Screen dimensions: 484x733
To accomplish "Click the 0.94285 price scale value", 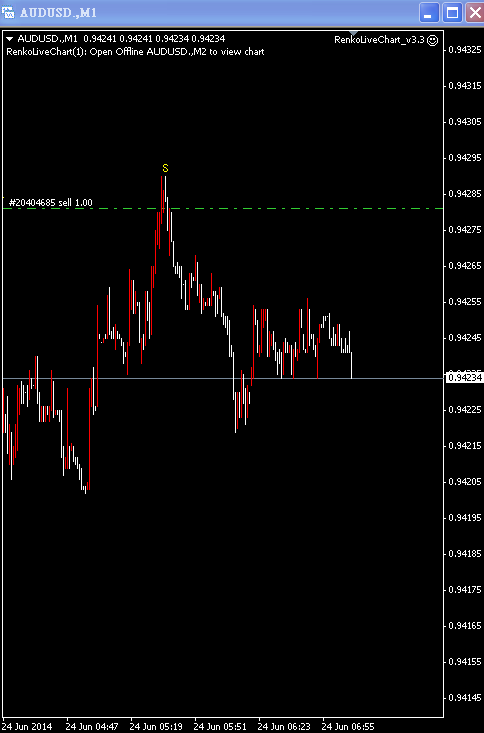I will pyautogui.click(x=464, y=193).
